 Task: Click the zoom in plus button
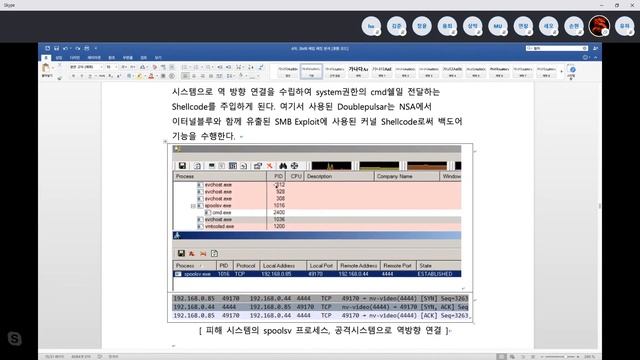click(578, 356)
